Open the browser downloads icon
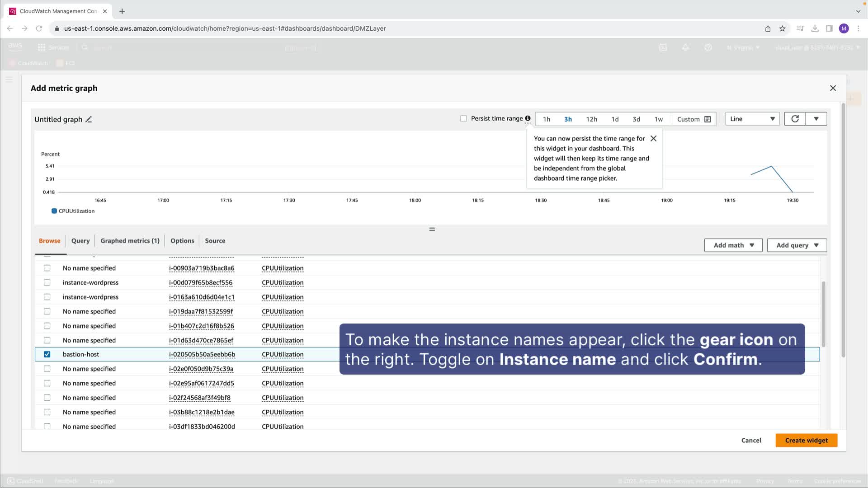 pos(815,28)
